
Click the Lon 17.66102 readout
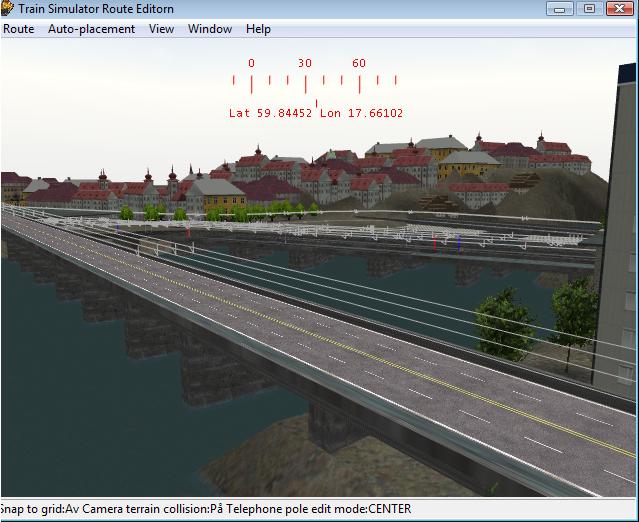tap(361, 113)
